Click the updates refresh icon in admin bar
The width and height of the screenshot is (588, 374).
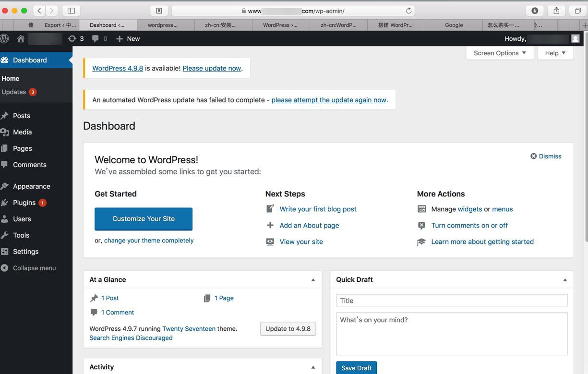[72, 38]
